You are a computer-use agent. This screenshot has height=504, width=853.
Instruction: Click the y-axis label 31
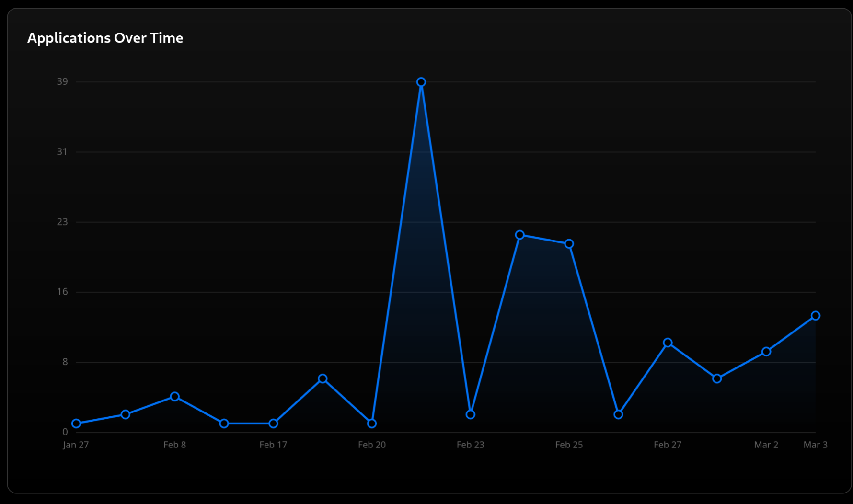(62, 152)
